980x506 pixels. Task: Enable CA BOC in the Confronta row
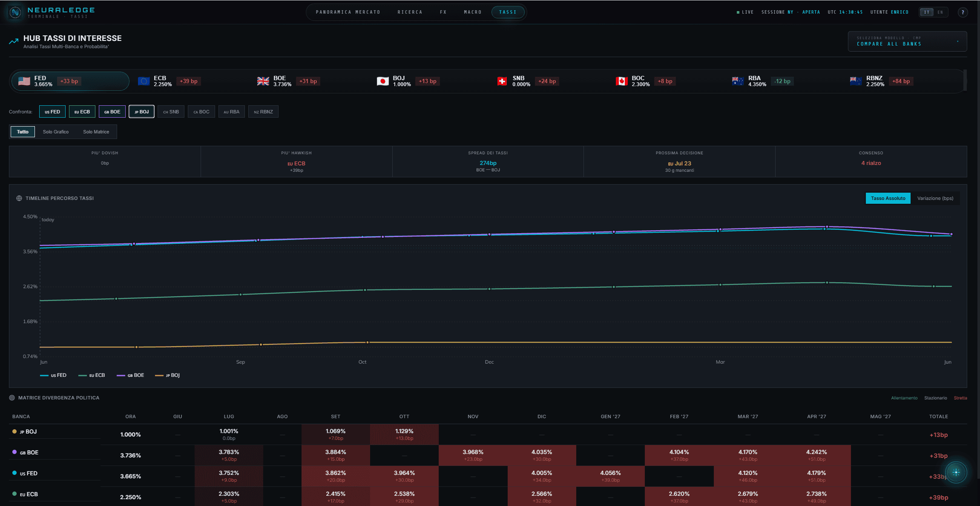(201, 112)
